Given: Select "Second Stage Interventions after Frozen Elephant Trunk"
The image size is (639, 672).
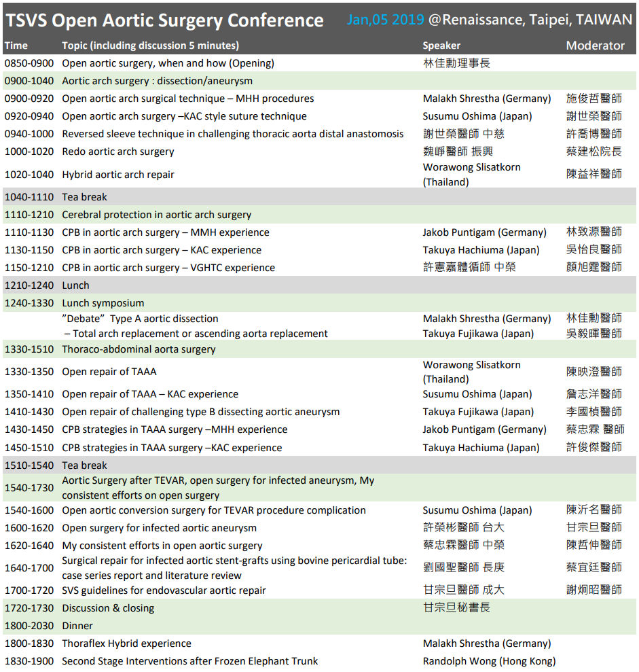Looking at the screenshot, I should coord(189,661).
